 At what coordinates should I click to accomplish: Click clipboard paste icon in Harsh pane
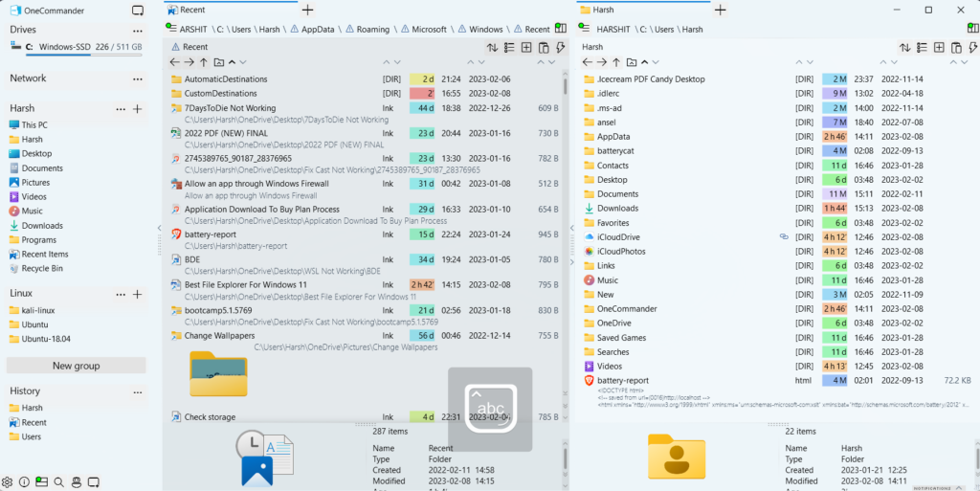[x=956, y=48]
